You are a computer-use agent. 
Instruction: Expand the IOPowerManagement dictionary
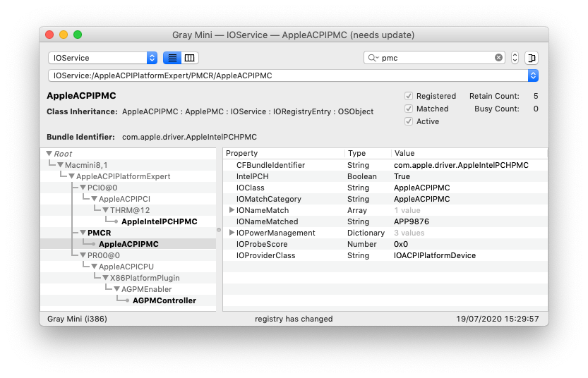point(232,233)
